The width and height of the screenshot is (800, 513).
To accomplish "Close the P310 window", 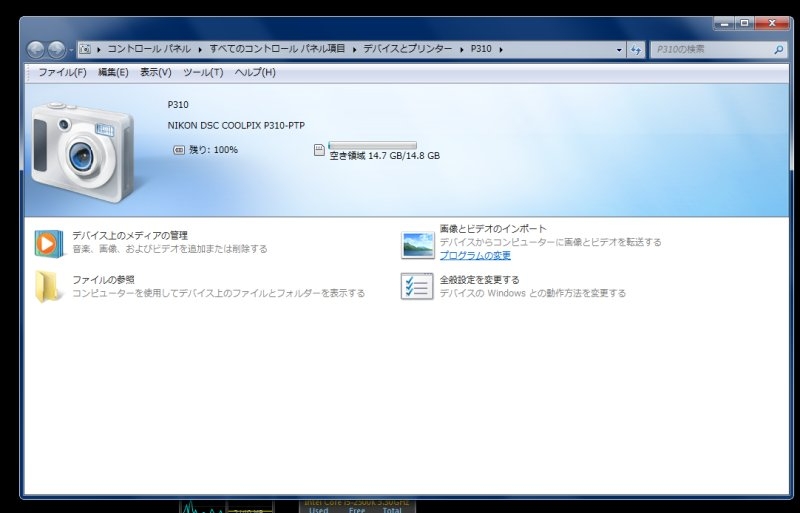I will tap(772, 23).
